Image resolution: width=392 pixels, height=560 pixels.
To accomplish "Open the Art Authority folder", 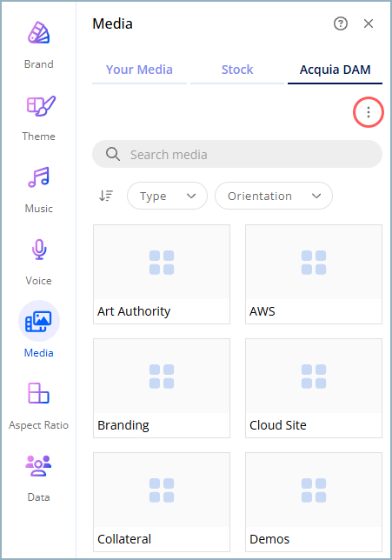I will tap(162, 274).
